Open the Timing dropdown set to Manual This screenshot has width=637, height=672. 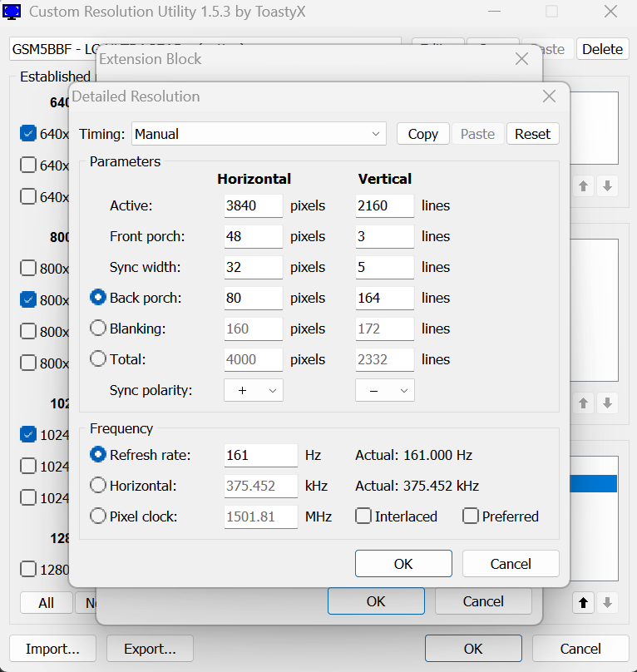click(x=259, y=134)
